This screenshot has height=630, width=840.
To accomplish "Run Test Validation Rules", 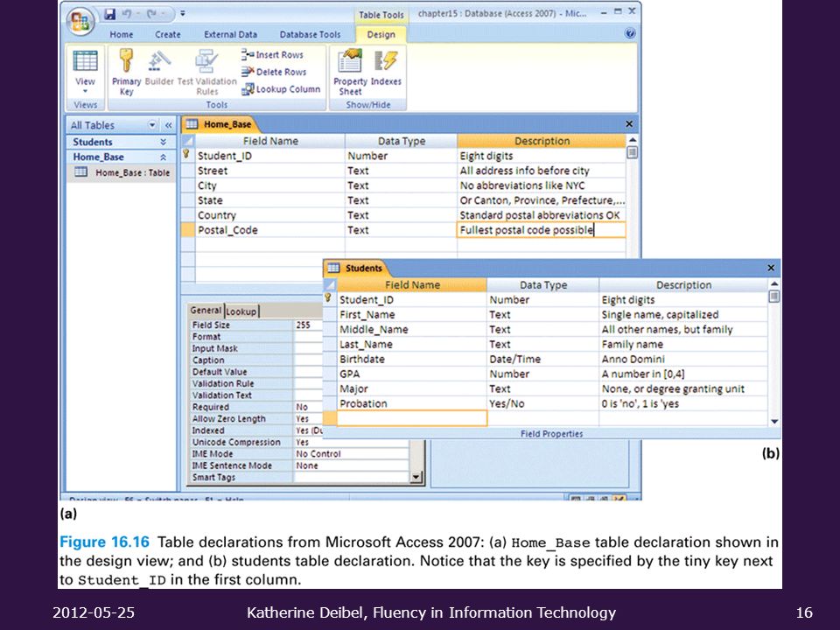I will pos(206,72).
